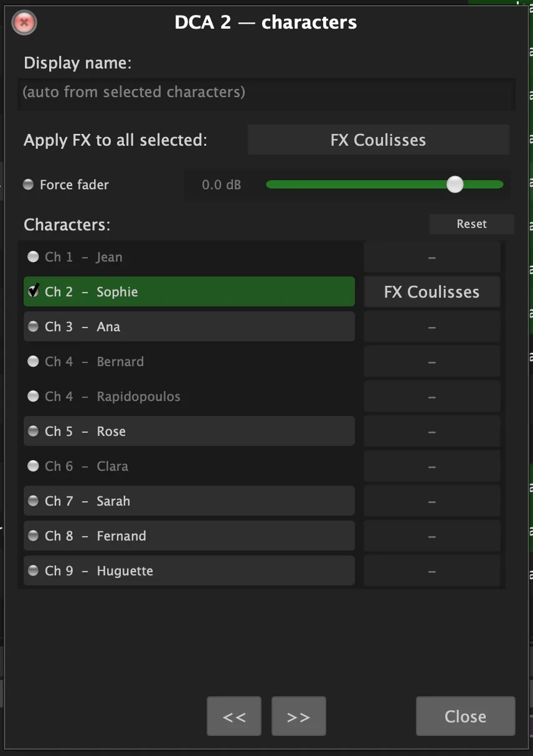Open Sophie's FX Coulisses dropdown
Image resolution: width=533 pixels, height=756 pixels.
click(x=432, y=292)
